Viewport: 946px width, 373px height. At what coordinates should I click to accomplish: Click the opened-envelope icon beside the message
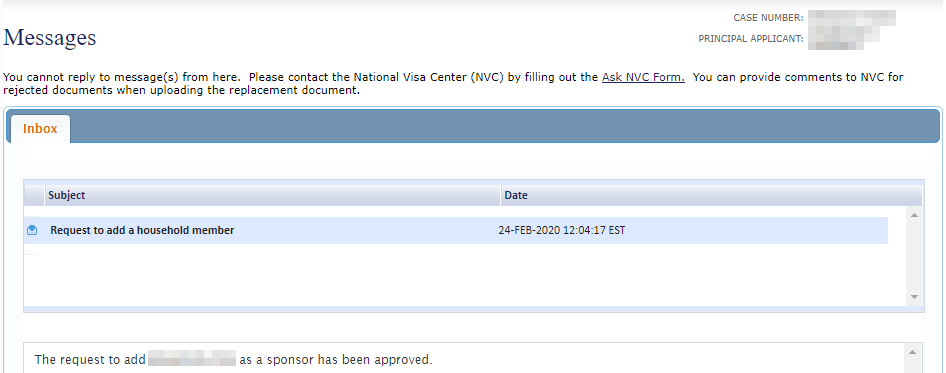[32, 230]
